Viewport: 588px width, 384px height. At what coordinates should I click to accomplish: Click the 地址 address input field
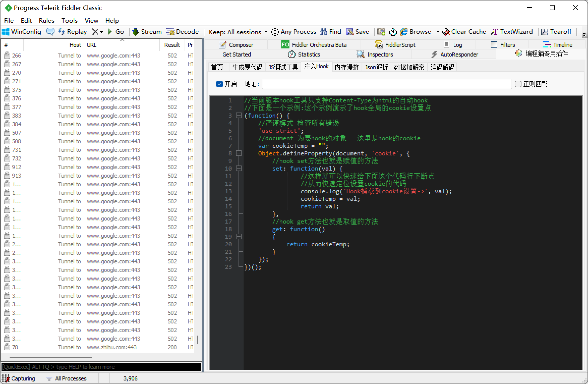click(387, 84)
